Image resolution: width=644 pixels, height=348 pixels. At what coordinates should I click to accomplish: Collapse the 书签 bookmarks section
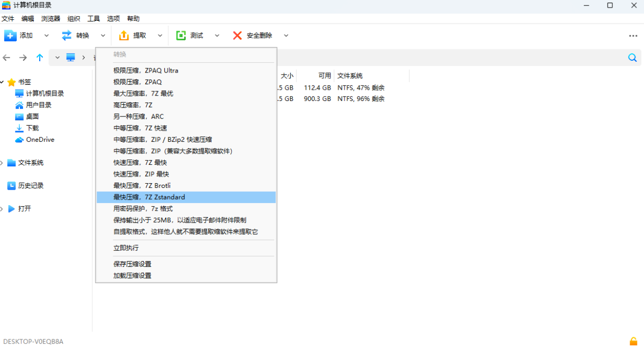click(3, 82)
